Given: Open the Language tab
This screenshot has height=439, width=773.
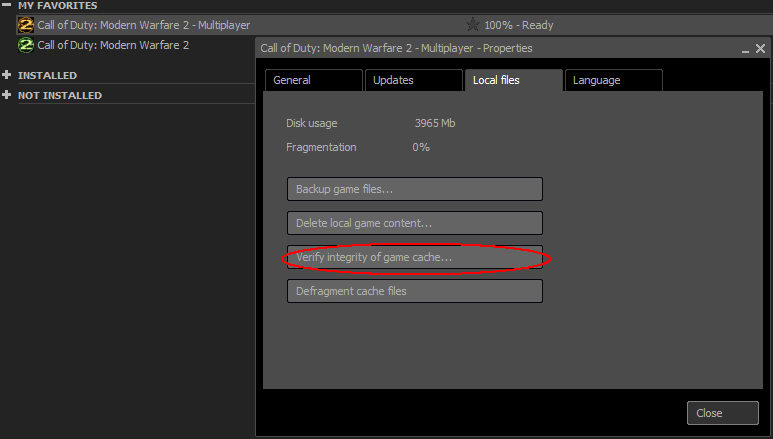Looking at the screenshot, I should [613, 80].
